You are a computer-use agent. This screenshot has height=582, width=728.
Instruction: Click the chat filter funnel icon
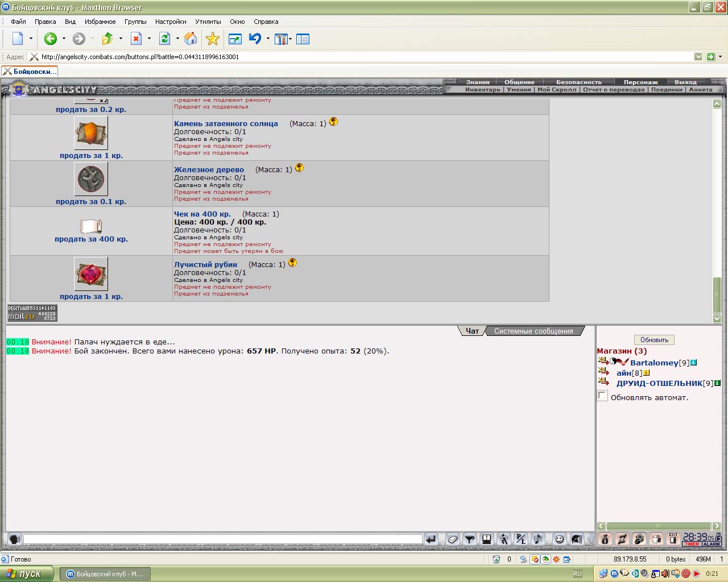click(470, 539)
